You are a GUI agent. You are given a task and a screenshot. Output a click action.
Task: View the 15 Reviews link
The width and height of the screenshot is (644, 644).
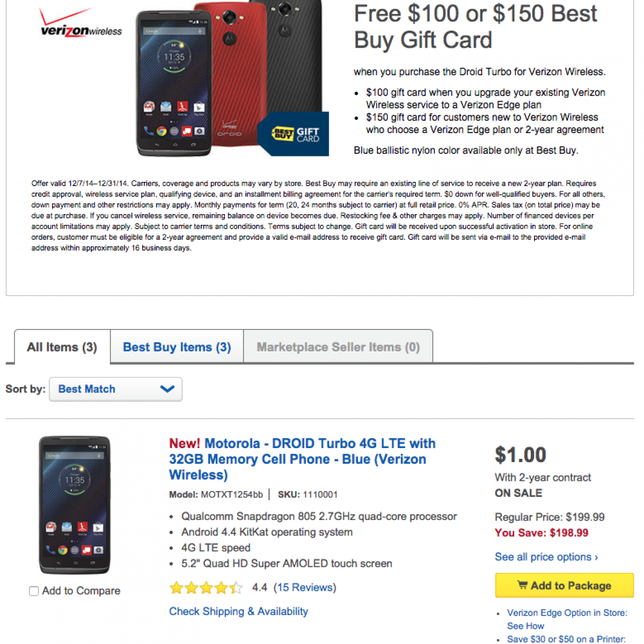pos(305,588)
